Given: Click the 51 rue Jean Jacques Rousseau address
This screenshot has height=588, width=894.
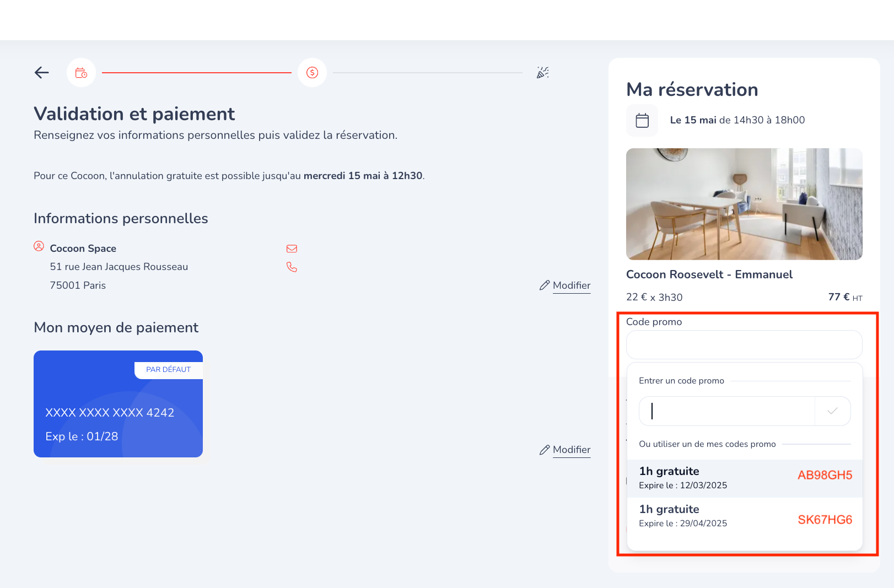Looking at the screenshot, I should coord(119,267).
